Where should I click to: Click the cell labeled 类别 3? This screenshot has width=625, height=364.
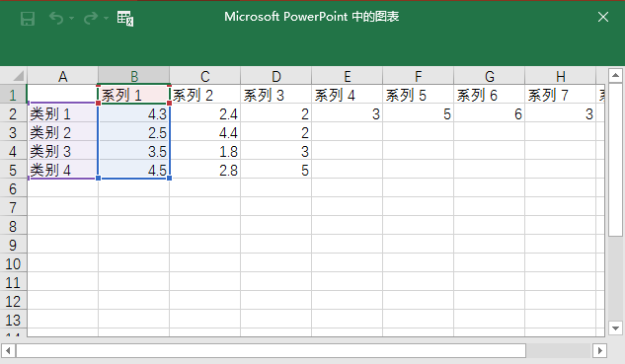point(62,151)
